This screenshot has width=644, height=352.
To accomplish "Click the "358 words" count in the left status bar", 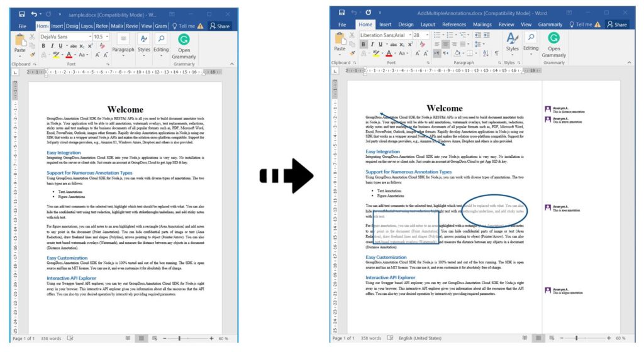I will click(x=51, y=339).
